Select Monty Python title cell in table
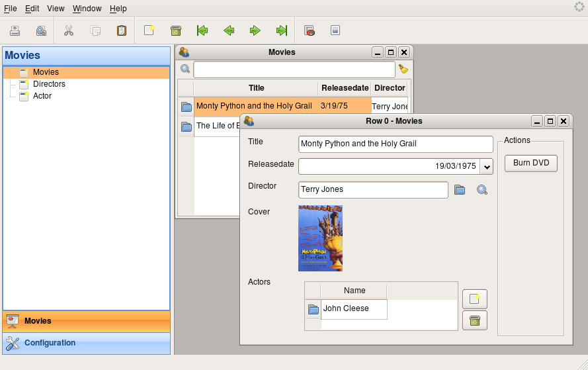 [x=256, y=106]
